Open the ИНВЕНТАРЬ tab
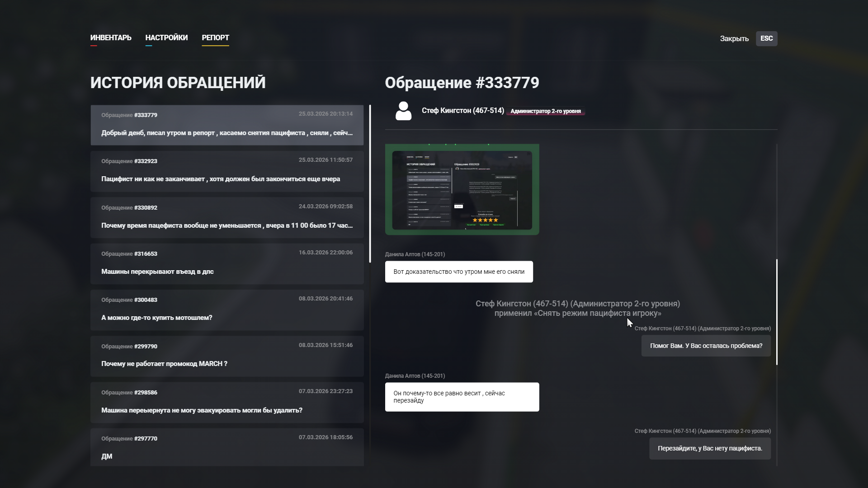This screenshot has height=488, width=868. pos(111,38)
